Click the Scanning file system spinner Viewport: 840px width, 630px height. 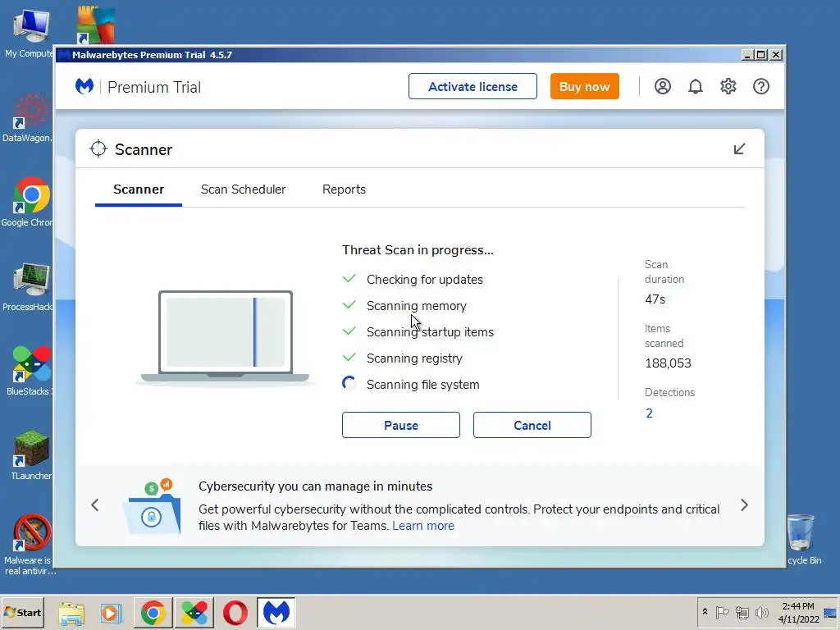pyautogui.click(x=349, y=384)
